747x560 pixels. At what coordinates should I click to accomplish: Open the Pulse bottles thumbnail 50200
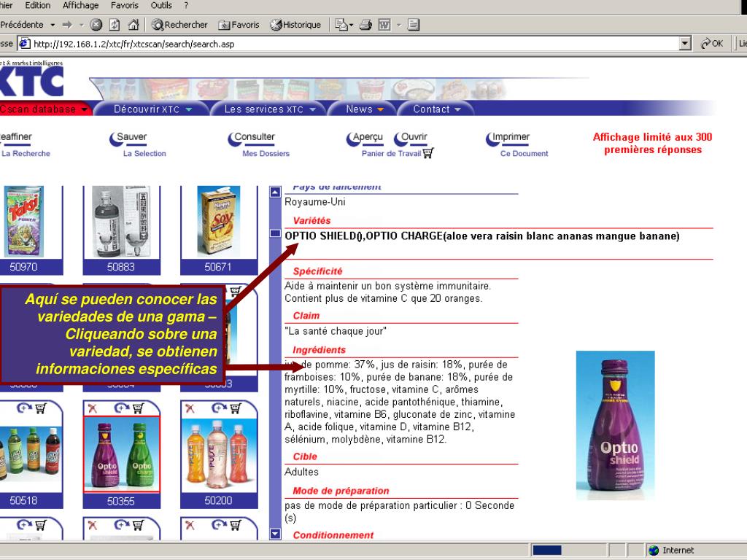pos(219,454)
